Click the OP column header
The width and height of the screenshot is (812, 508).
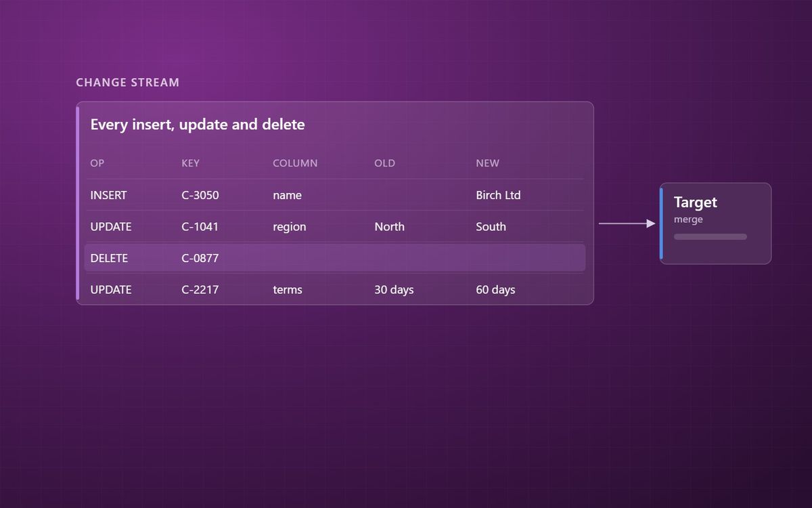click(97, 163)
